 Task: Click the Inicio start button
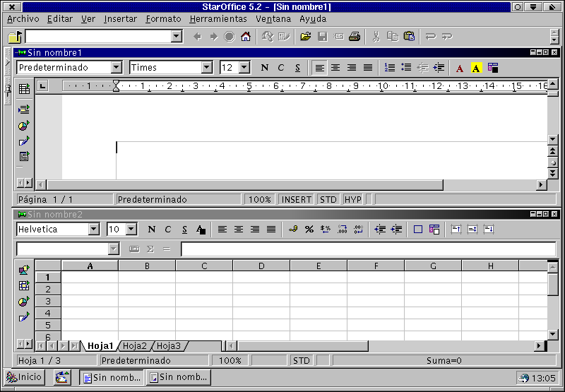coord(25,377)
